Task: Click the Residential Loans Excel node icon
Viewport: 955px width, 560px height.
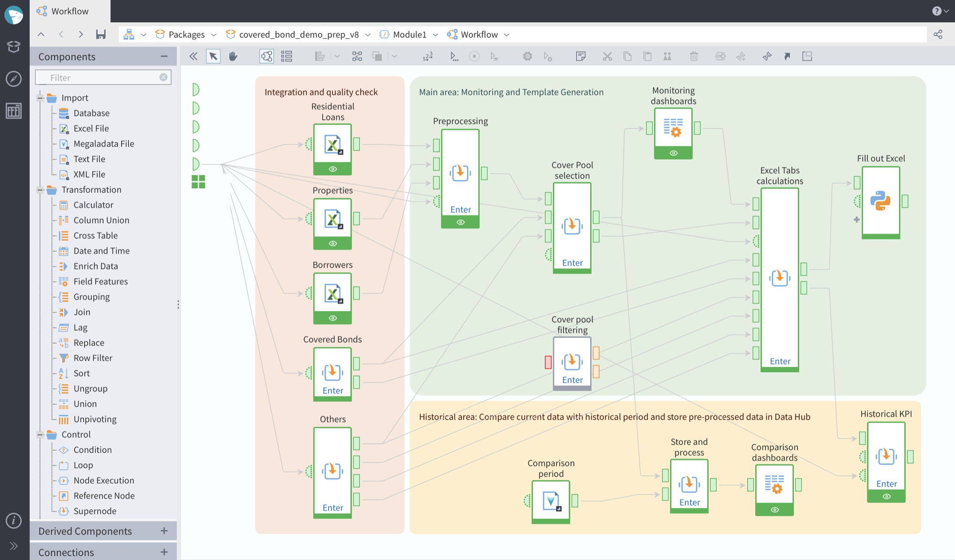Action: 333,145
